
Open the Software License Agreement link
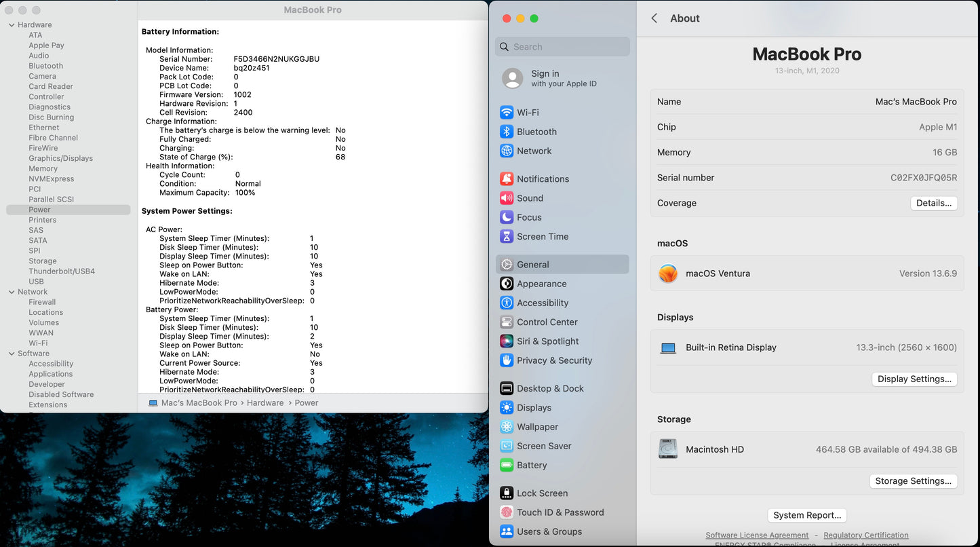tap(757, 535)
